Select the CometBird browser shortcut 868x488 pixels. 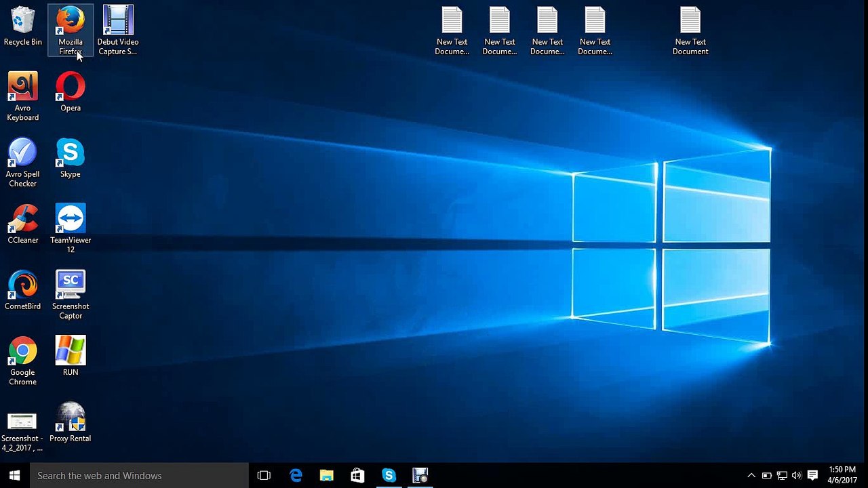(x=22, y=290)
